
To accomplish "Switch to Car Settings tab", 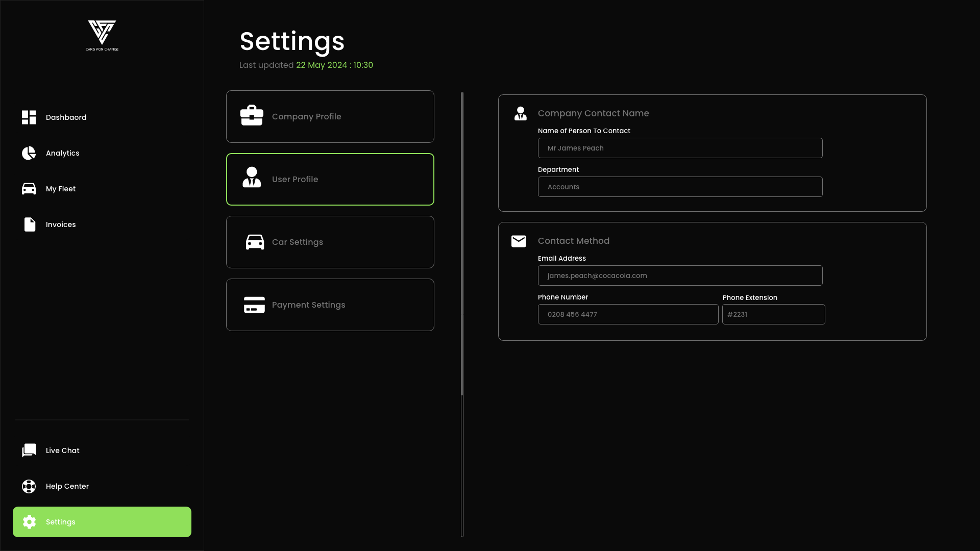I will [330, 242].
